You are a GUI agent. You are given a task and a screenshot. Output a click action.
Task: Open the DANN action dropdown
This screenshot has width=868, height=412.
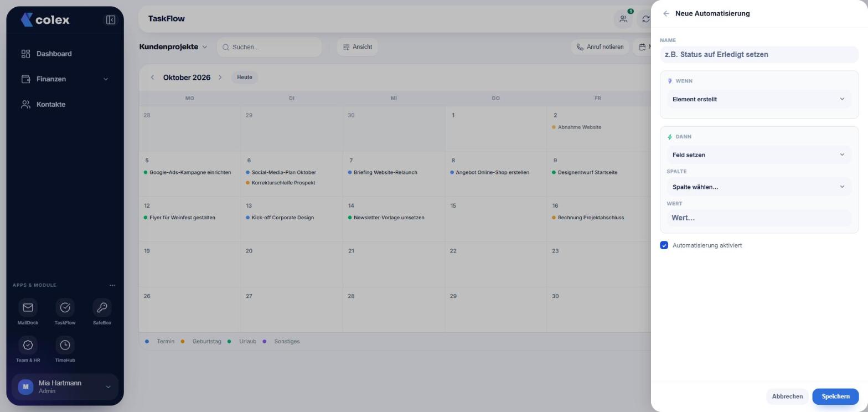759,154
